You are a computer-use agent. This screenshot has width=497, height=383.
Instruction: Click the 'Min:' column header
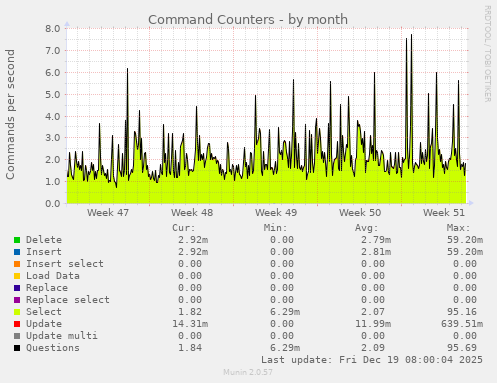275,228
